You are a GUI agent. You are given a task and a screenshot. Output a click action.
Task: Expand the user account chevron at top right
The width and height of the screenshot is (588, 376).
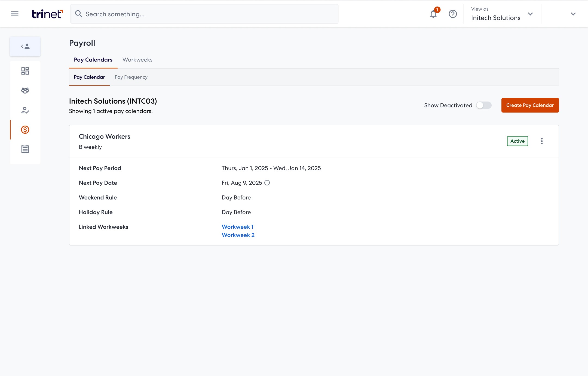tap(573, 14)
